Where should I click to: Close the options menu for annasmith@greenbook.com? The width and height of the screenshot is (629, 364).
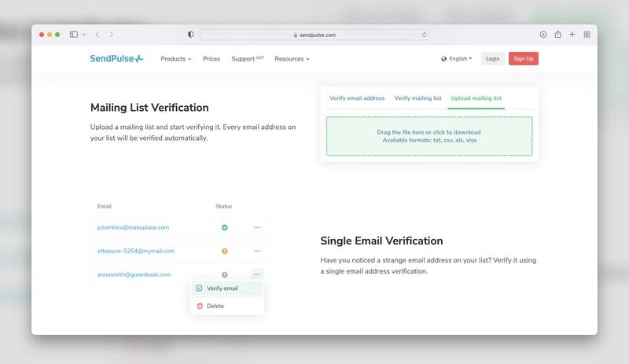click(x=257, y=274)
